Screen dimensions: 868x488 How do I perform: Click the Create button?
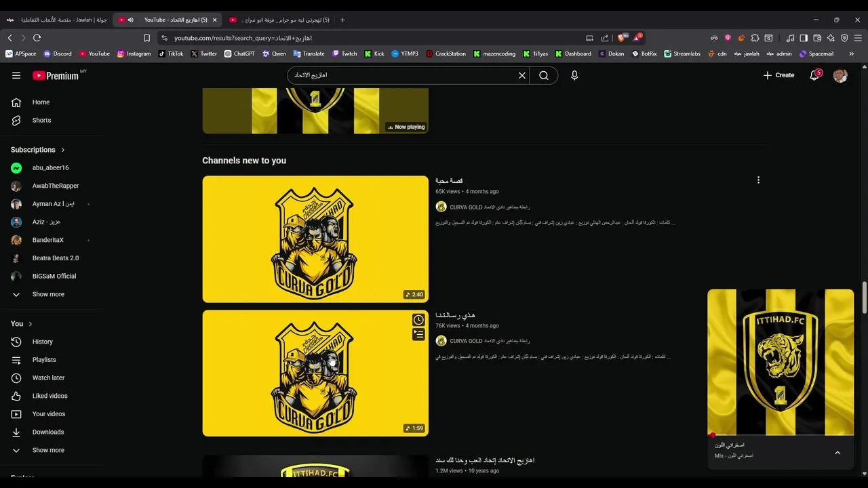pyautogui.click(x=778, y=75)
